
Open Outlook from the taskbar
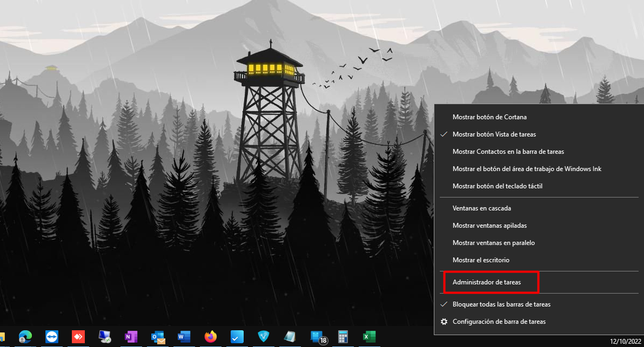coord(158,337)
